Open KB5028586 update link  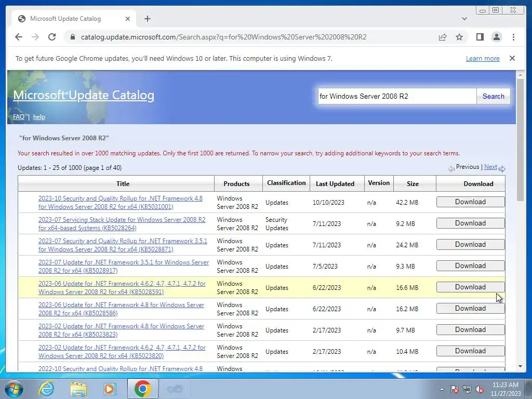[121, 309]
